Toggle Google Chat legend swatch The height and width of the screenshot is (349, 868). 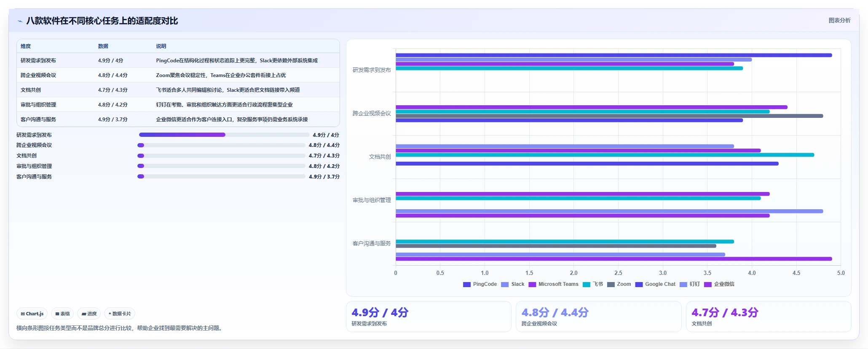pos(639,285)
